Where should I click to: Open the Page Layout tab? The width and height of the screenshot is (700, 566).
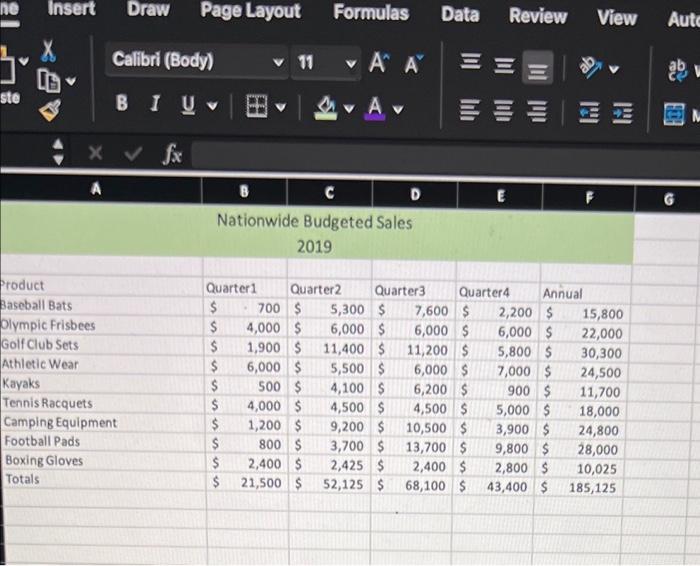(250, 11)
